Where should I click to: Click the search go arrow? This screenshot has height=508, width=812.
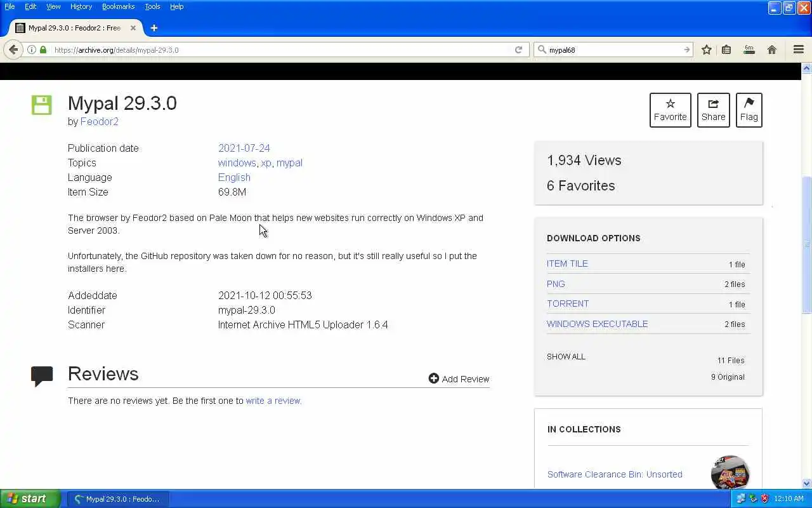pos(686,50)
